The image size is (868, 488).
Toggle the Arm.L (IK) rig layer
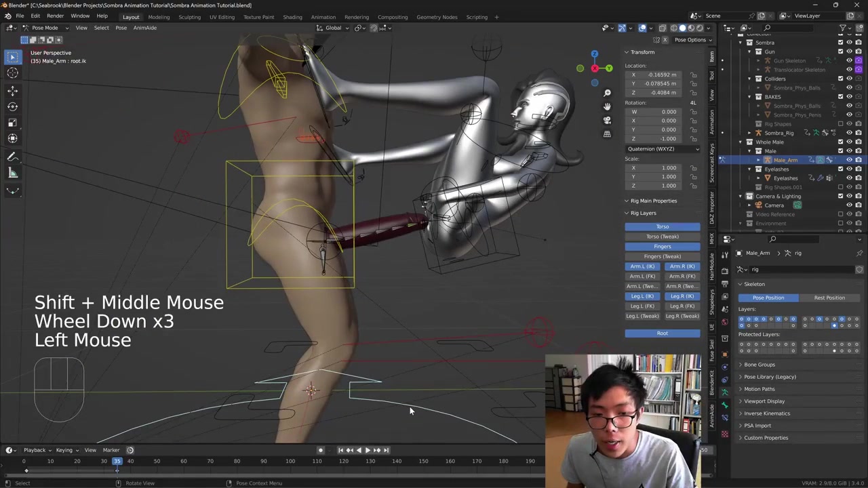tap(642, 266)
